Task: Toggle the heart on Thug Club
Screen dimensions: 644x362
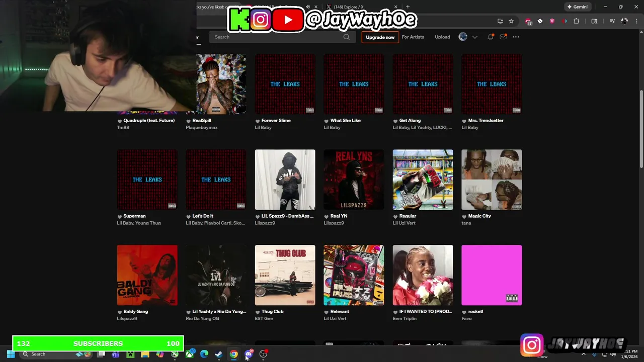Action: pos(258,312)
